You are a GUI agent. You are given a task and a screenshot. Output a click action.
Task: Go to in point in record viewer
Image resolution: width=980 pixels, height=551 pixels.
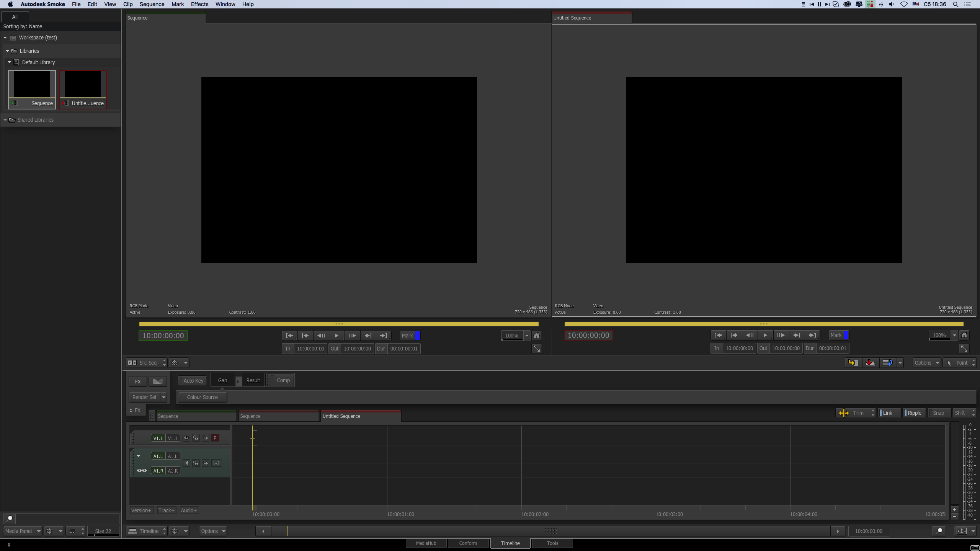719,335
